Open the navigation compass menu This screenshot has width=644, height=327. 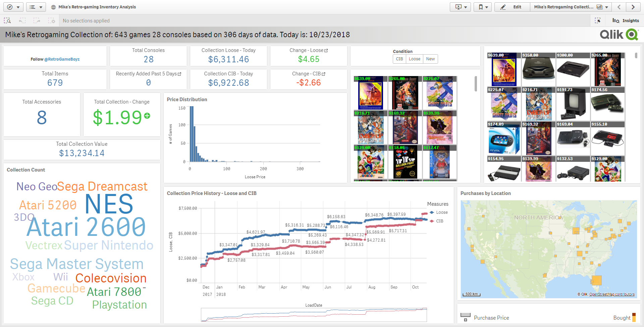[x=13, y=7]
